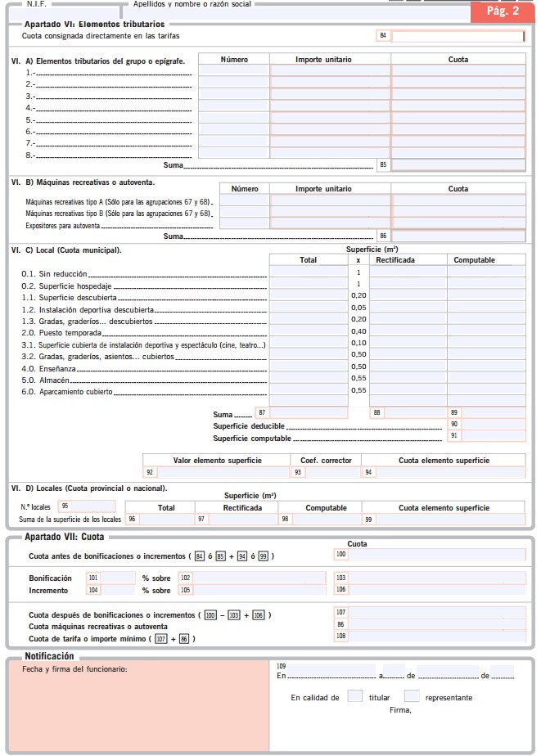Click the Pág. 2 page tab

[502, 11]
